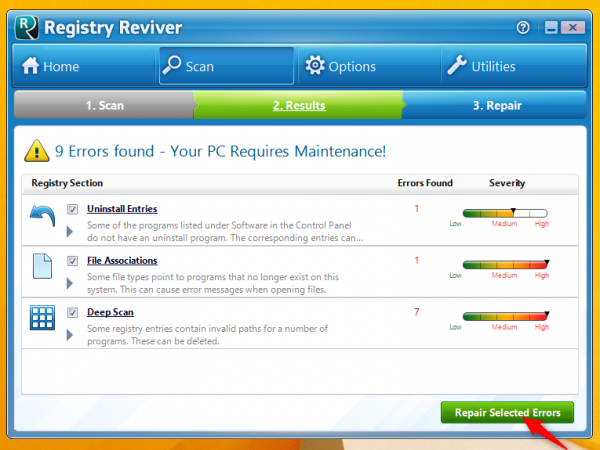Click the File Associations document icon
Screen dimensions: 600x450
click(x=42, y=266)
